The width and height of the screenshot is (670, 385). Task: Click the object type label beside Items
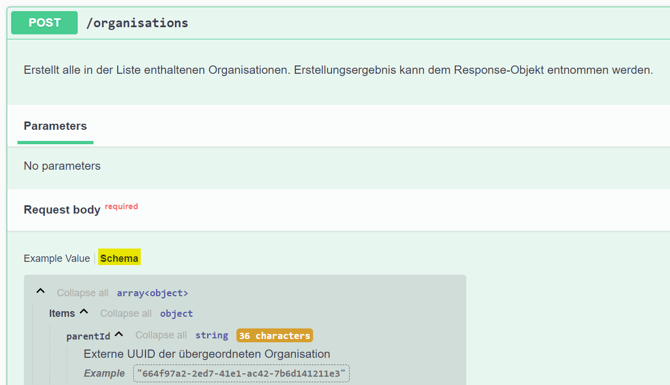176,313
